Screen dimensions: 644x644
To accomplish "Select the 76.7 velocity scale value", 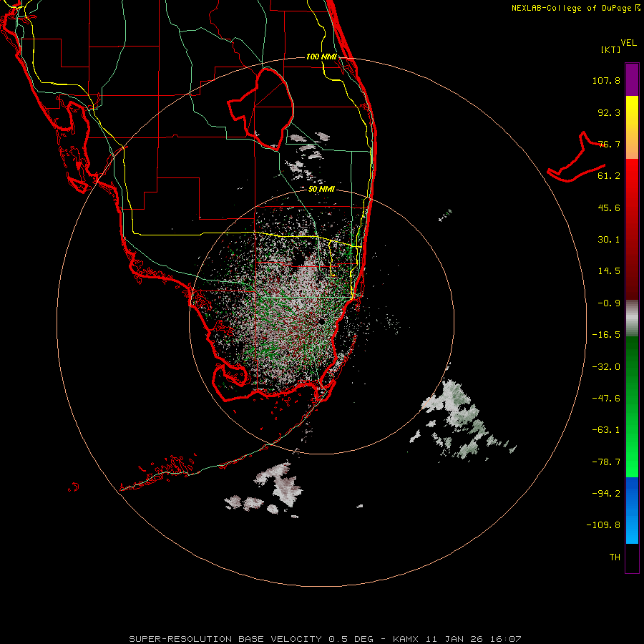I will coord(609,144).
